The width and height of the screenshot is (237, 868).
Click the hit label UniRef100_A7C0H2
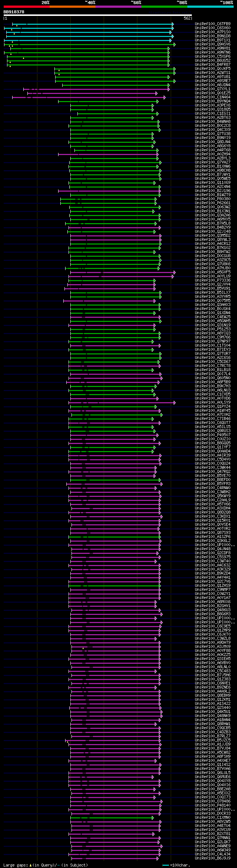tap(213, 415)
